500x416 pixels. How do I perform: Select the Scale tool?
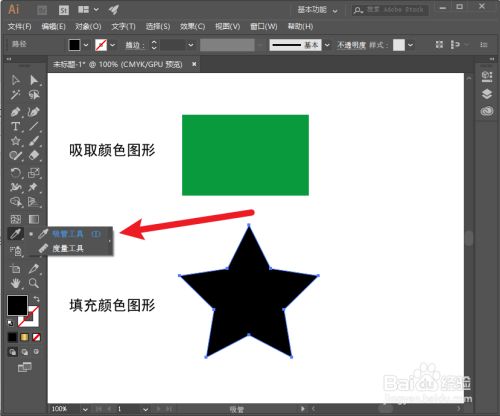pyautogui.click(x=34, y=173)
